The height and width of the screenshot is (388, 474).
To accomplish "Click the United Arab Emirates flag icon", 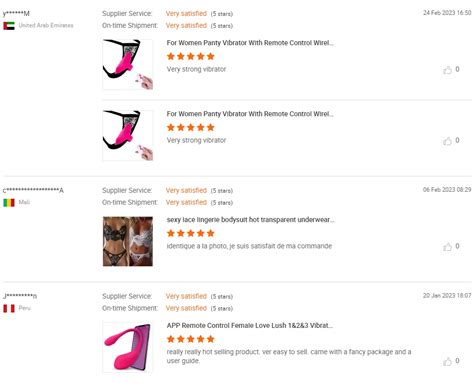I will coord(9,26).
